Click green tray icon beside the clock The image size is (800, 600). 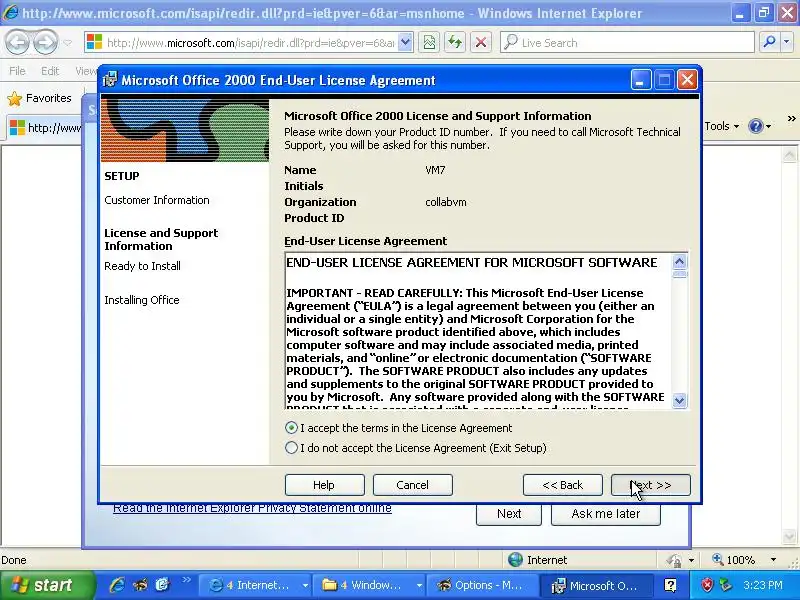click(x=726, y=585)
